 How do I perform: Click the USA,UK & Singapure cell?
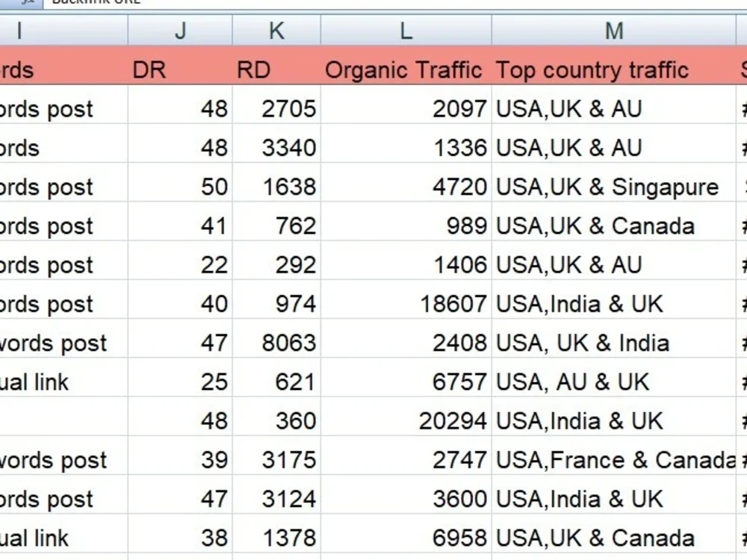click(x=613, y=184)
